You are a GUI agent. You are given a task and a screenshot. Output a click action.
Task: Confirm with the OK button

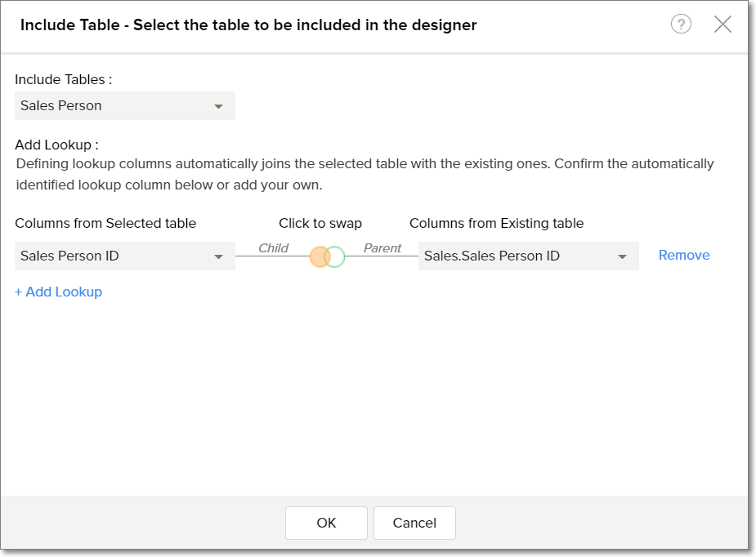(326, 524)
